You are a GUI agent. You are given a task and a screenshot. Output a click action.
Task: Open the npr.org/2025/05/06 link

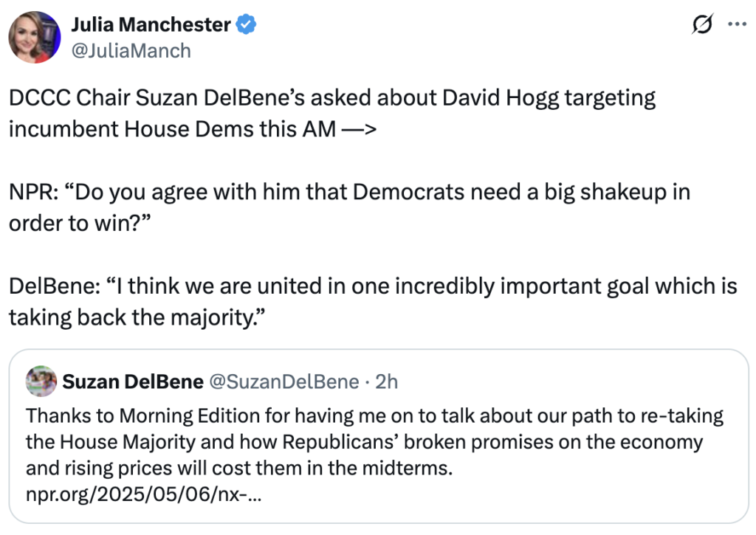point(144,494)
